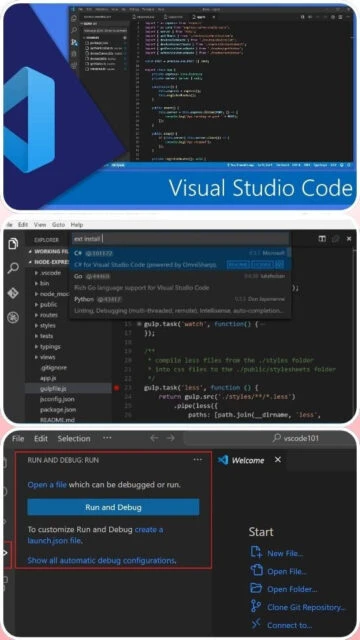Go forward with the right arrow
This screenshot has height=640, width=360.
point(171,438)
